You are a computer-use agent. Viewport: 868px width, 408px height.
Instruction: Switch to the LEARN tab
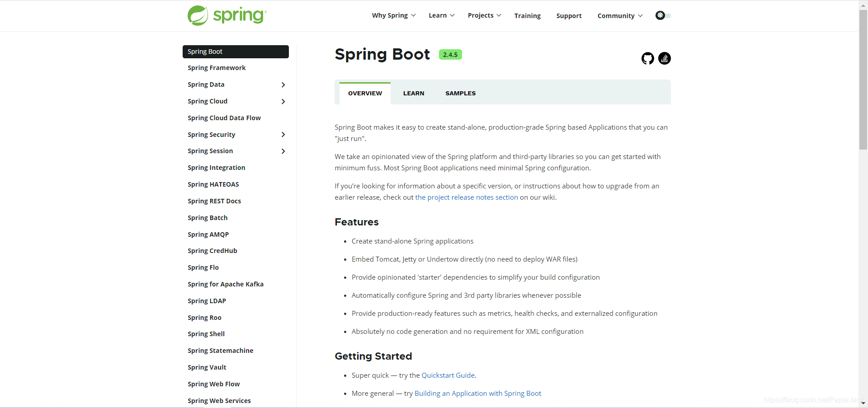414,94
